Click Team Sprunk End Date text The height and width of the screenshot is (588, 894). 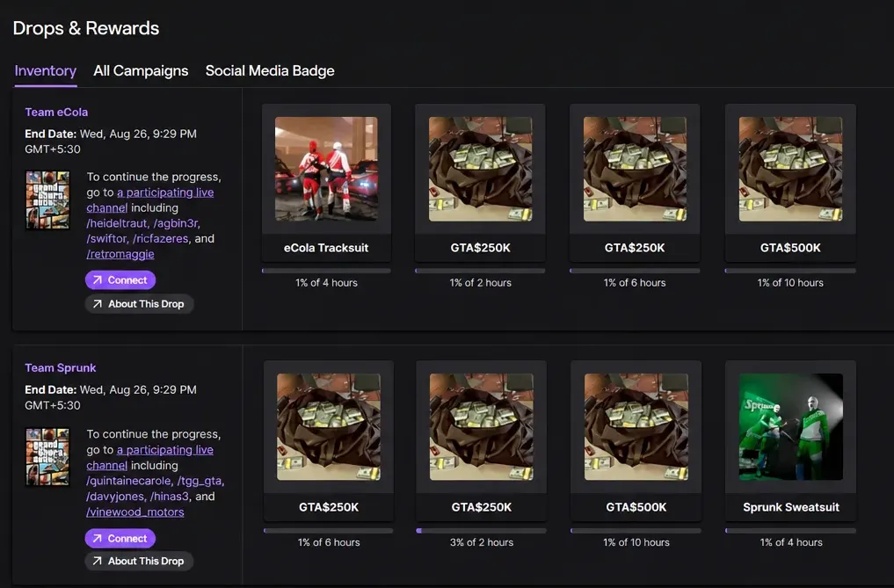111,397
